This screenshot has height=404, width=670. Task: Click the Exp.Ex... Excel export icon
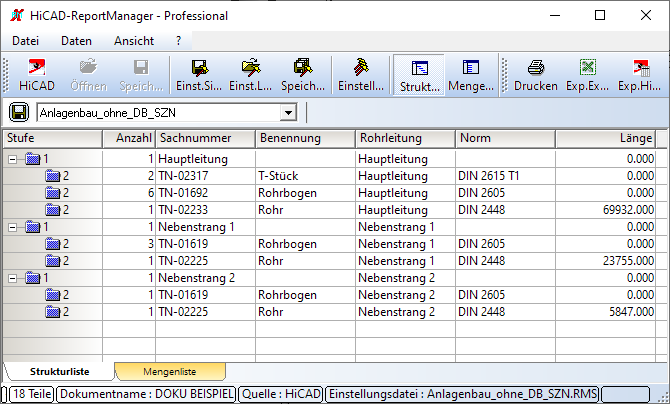pyautogui.click(x=588, y=67)
